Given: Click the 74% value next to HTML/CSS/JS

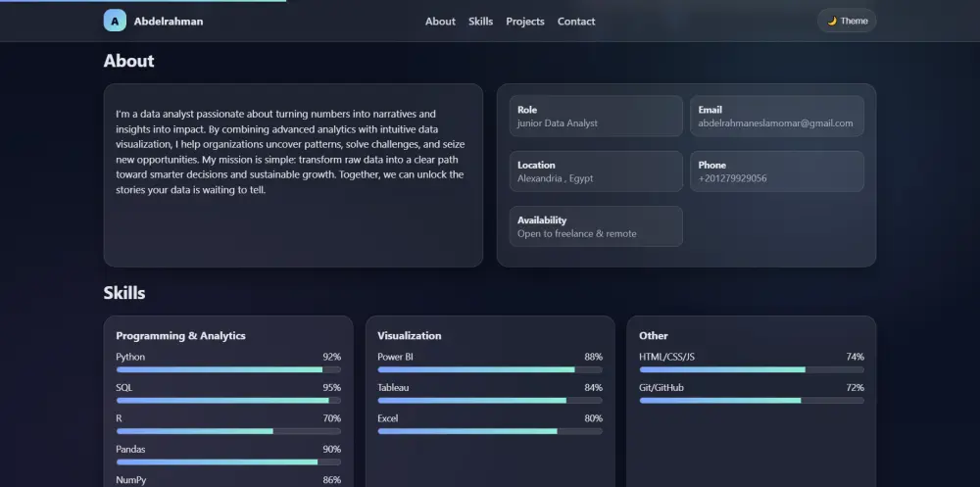Looking at the screenshot, I should pos(855,357).
